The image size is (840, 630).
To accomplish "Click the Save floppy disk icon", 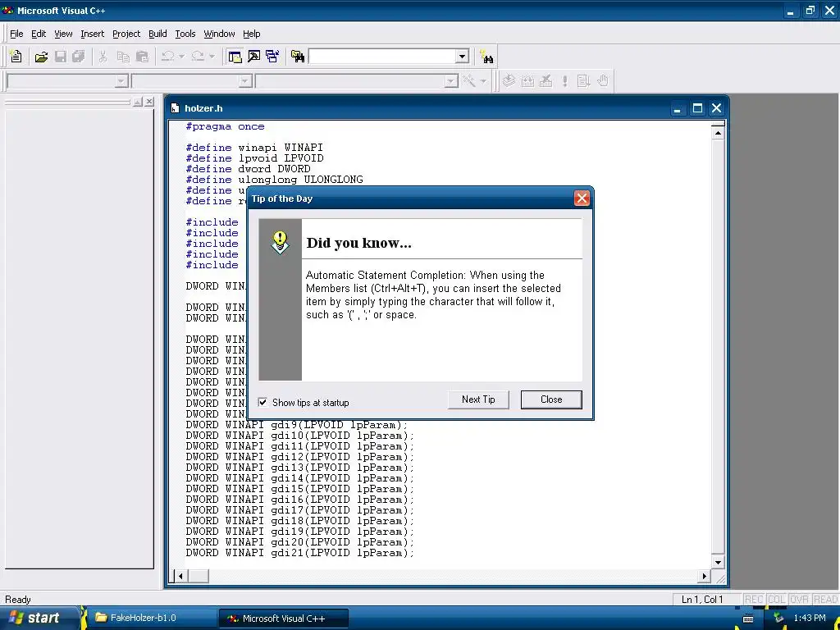I will pos(61,57).
